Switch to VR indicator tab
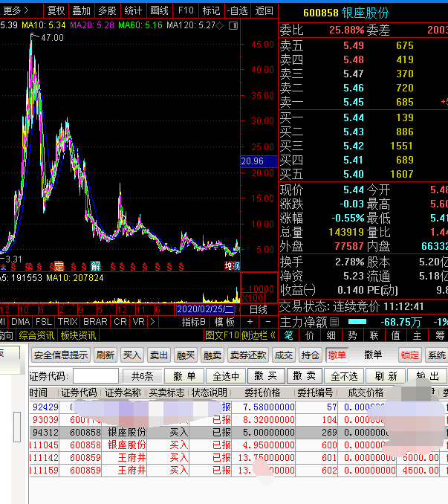This screenshot has width=448, height=504. point(139,321)
